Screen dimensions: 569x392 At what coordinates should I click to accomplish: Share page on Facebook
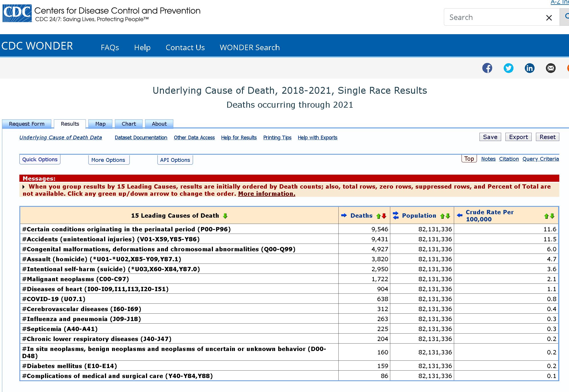[487, 68]
